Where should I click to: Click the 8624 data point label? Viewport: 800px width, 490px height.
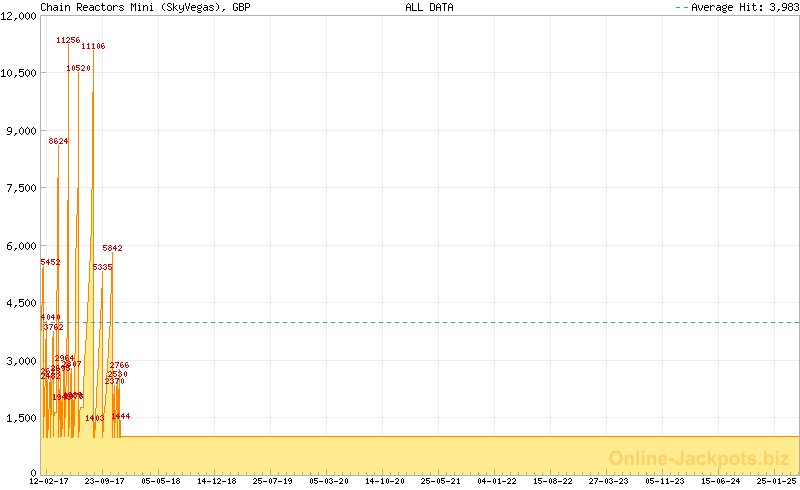(59, 141)
